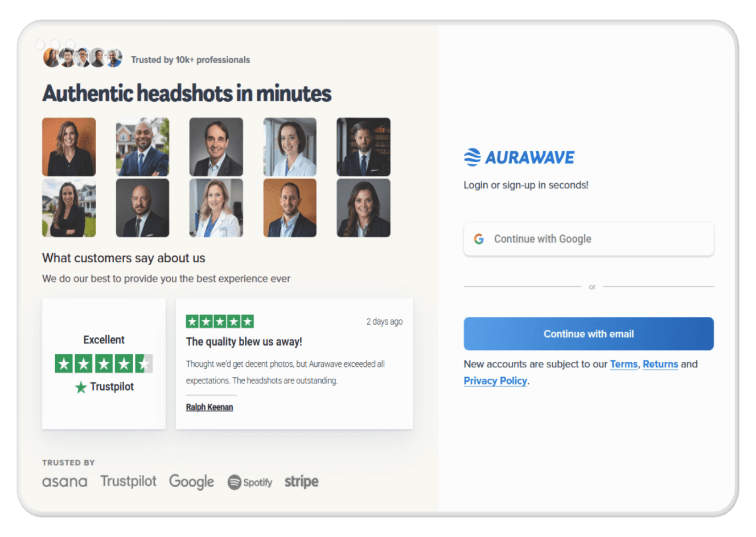Click the Spotify logo under Trusted By
The image size is (756, 537).
[250, 482]
